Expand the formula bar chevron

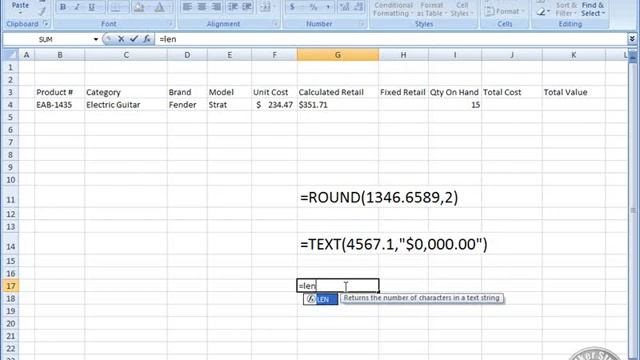(632, 39)
